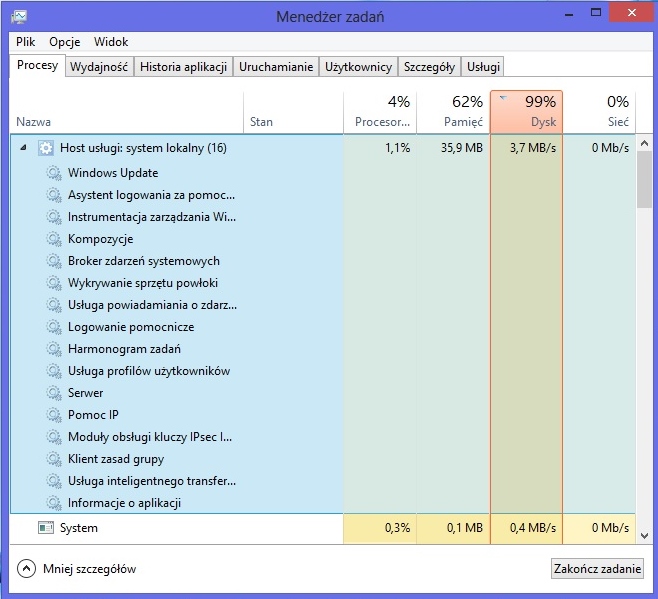Select the Broker zdarzeń systemowych row
Screen dimensions: 658x599
point(322,261)
